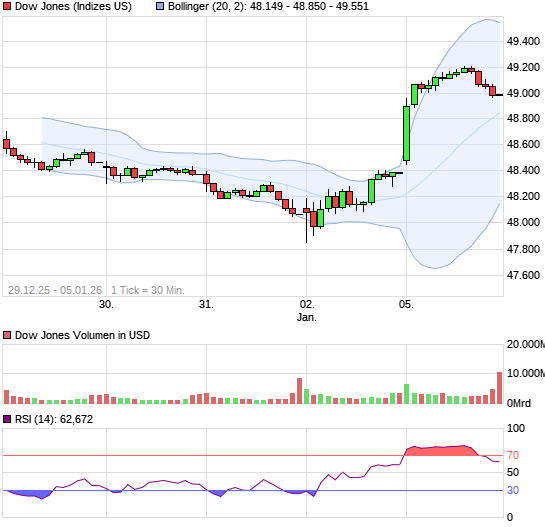Click the 48.400 price axis label
The height and width of the screenshot is (527, 545).
click(523, 170)
